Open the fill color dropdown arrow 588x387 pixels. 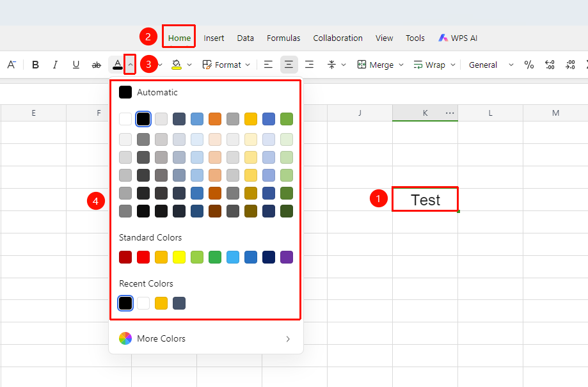tap(189, 65)
